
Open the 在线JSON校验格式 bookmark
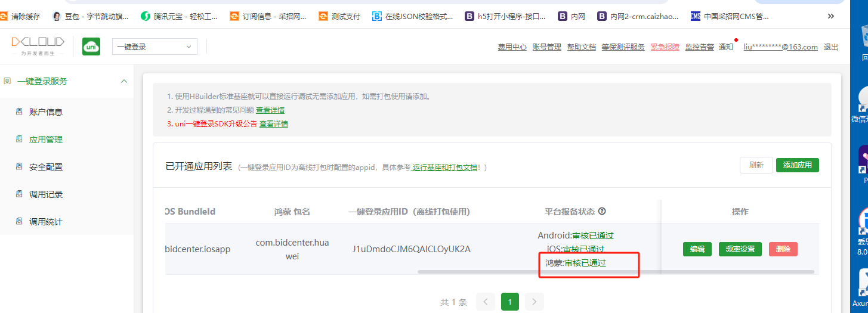click(x=412, y=16)
